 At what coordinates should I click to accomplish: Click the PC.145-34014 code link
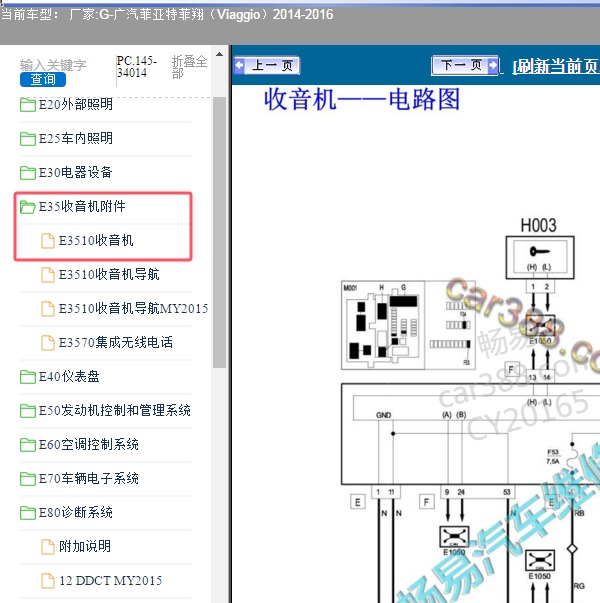coord(137,67)
